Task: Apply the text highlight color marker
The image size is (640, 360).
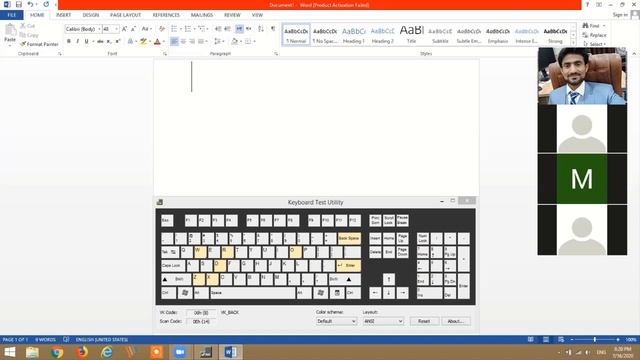Action: [x=143, y=41]
